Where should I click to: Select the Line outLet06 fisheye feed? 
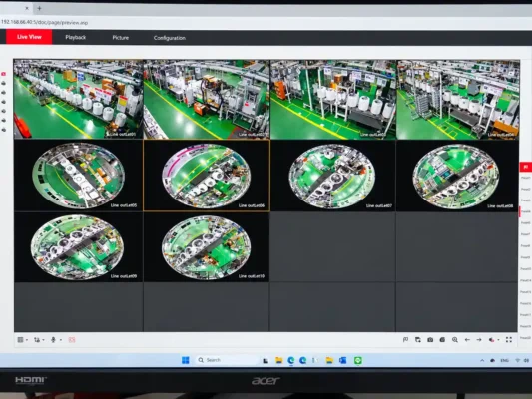207,176
